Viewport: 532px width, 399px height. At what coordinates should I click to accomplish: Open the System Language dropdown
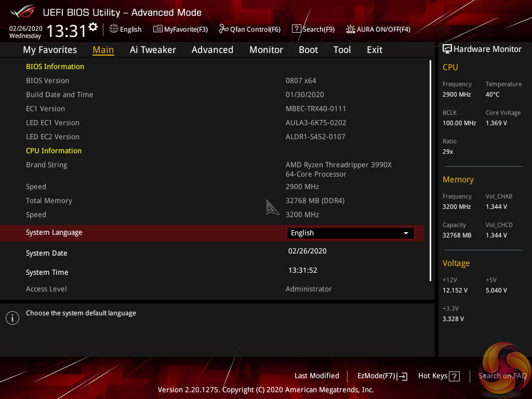[x=350, y=233]
